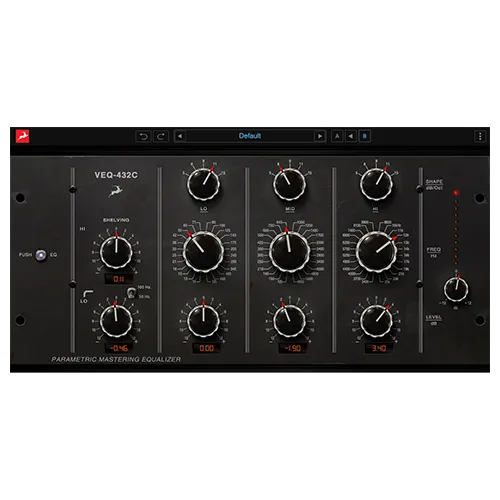
Task: Open the Default preset name menu
Action: (250, 136)
